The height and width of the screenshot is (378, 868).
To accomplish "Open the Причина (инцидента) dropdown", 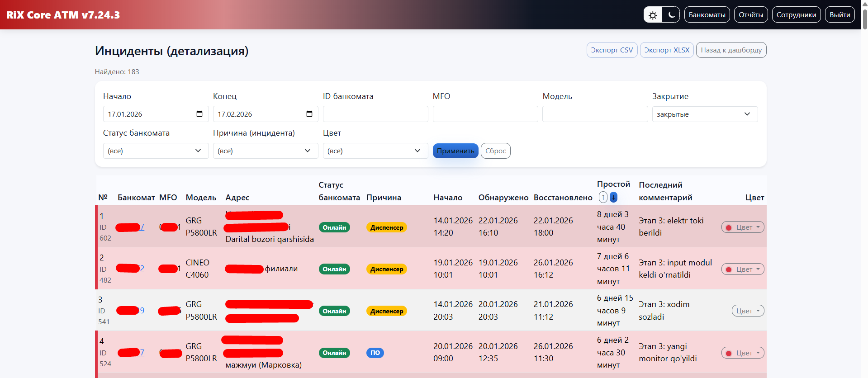I will click(265, 151).
